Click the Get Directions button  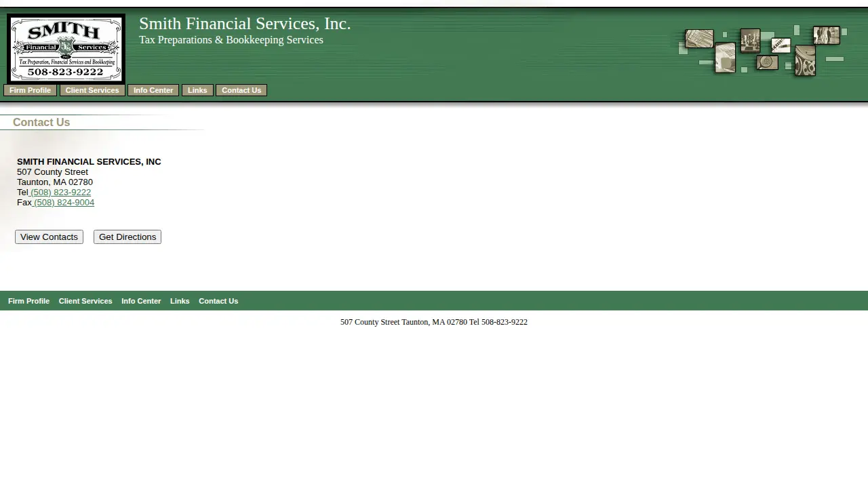127,237
